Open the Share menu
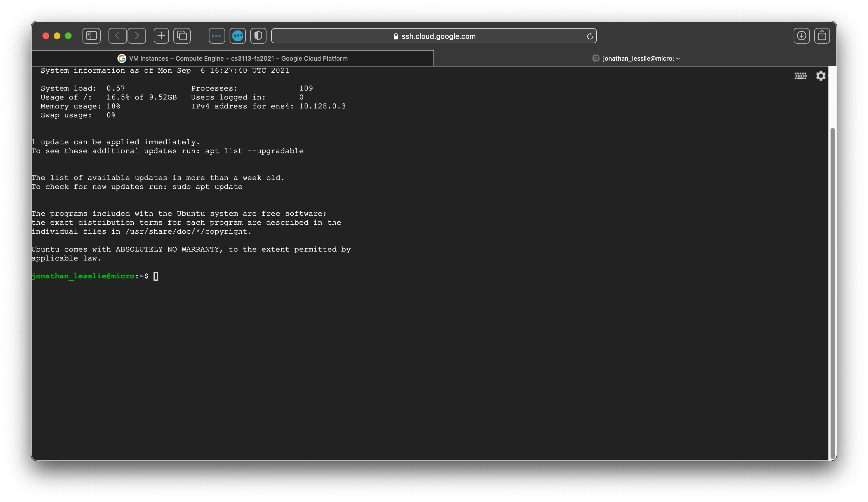Image resolution: width=868 pixels, height=502 pixels. [x=822, y=36]
